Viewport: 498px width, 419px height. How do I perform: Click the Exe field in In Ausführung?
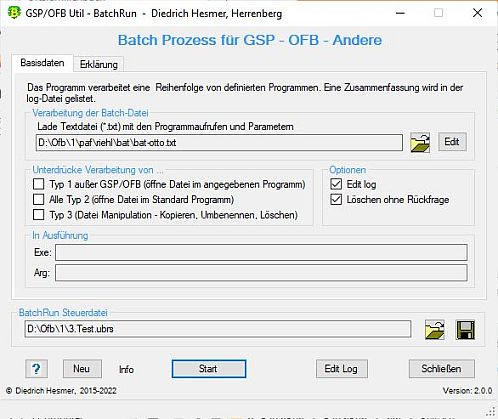(x=261, y=252)
